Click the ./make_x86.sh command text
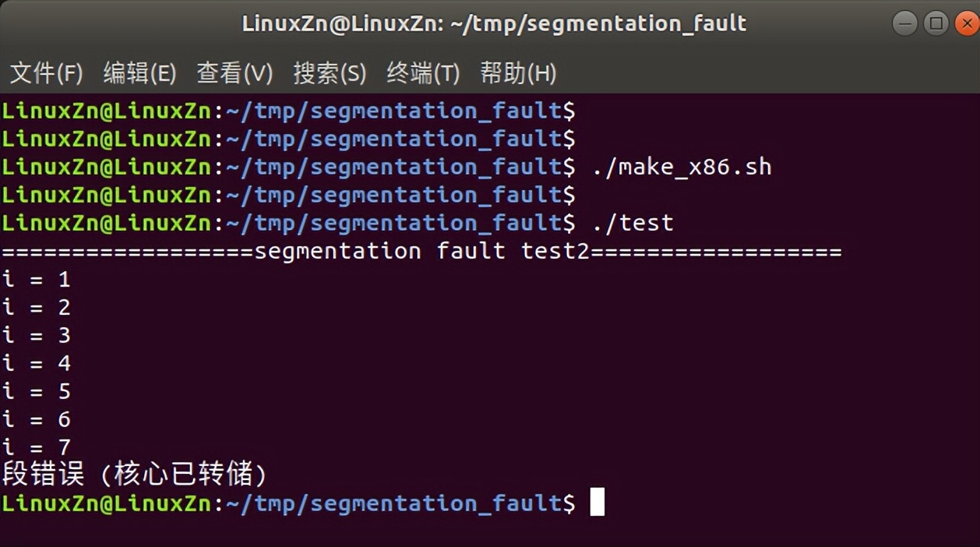This screenshot has width=980, height=547. pyautogui.click(x=682, y=167)
